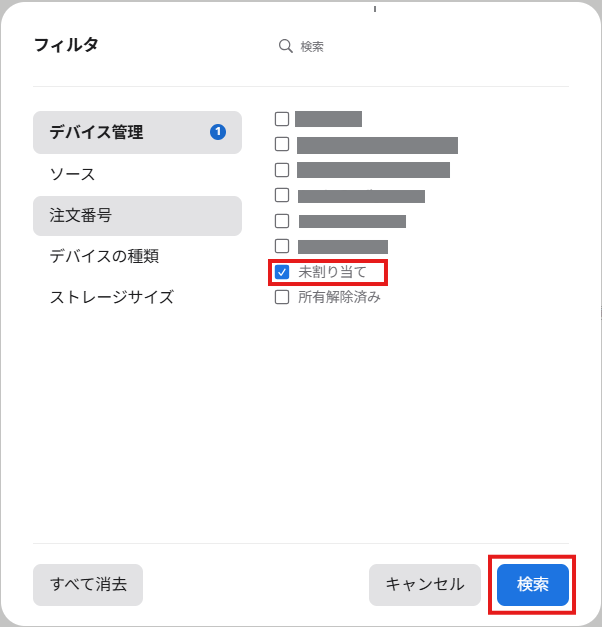The width and height of the screenshot is (602, 627).
Task: Check the fifth redacted option checkbox
Action: 282,221
